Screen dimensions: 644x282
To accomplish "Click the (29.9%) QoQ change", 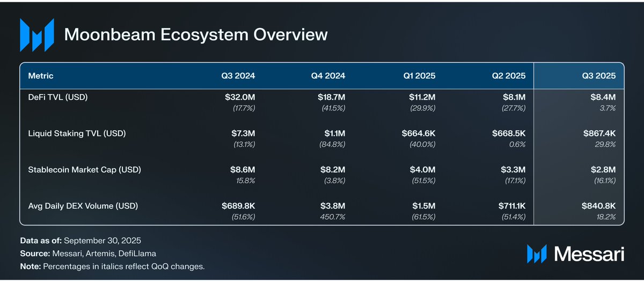I will point(422,109).
